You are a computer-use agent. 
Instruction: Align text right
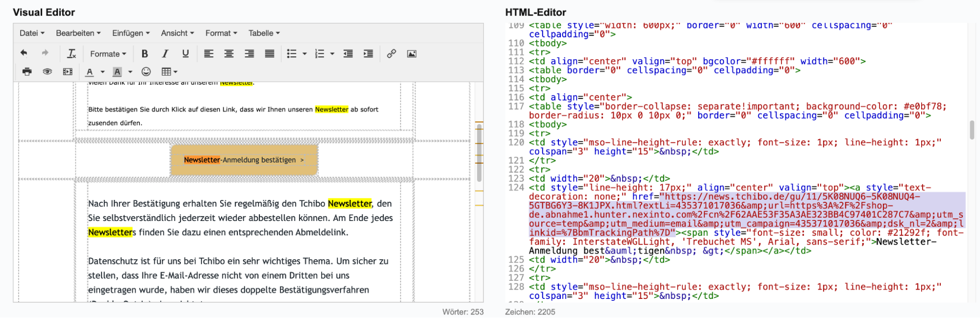point(249,53)
